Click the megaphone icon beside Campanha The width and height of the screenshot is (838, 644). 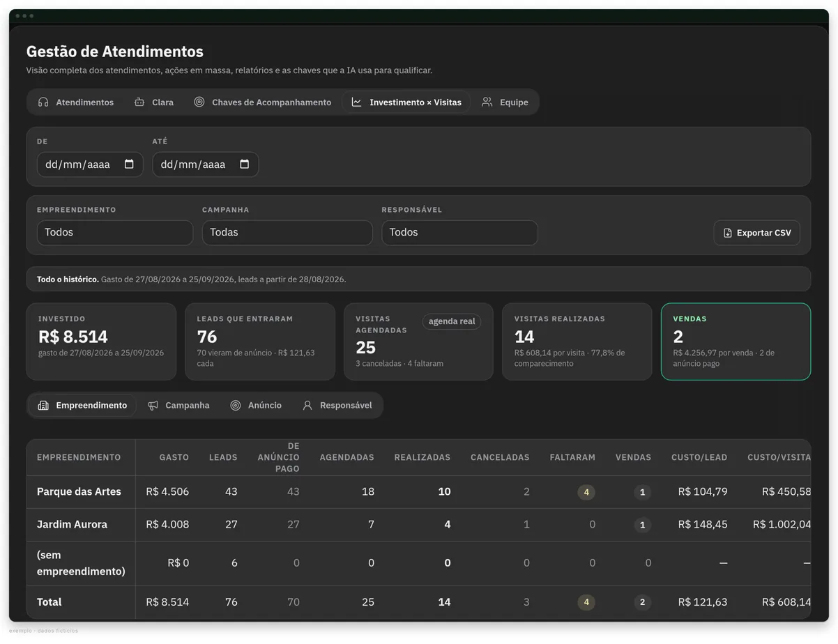click(153, 406)
